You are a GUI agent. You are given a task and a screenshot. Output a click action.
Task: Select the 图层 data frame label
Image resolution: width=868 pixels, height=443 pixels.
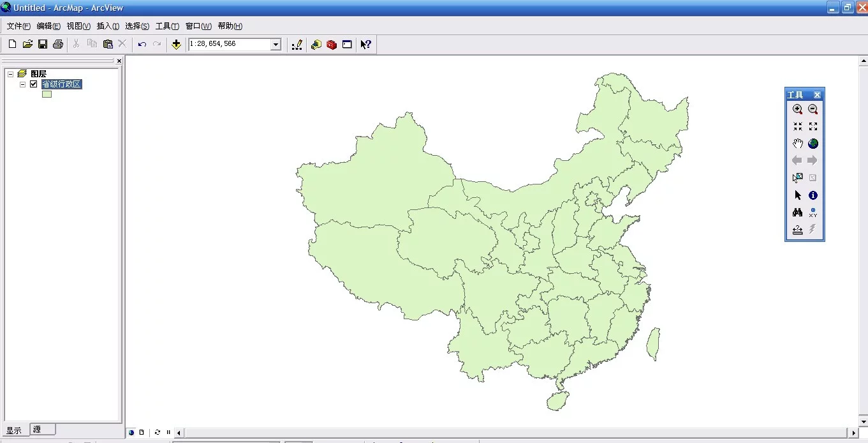38,74
